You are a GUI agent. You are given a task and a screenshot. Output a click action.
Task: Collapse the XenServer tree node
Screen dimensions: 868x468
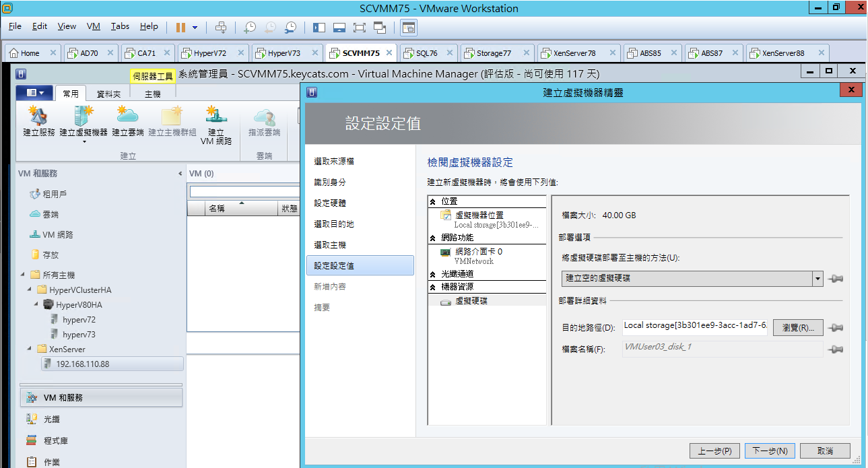click(x=30, y=349)
